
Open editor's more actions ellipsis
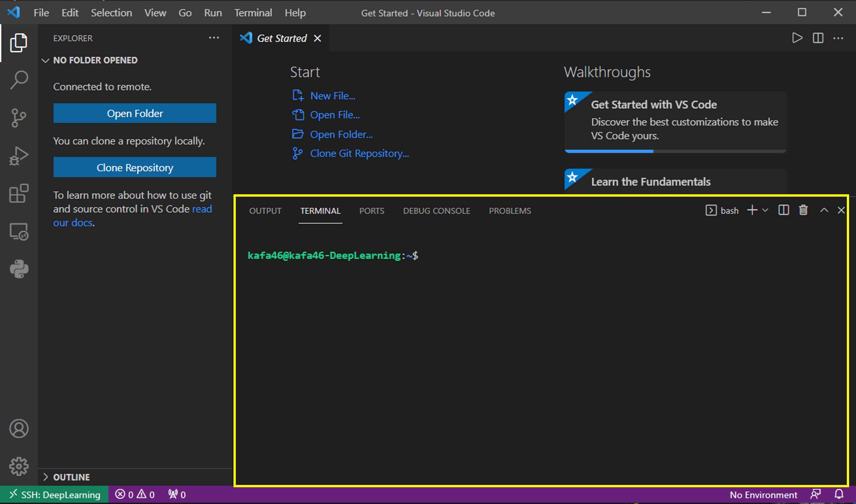tap(838, 38)
